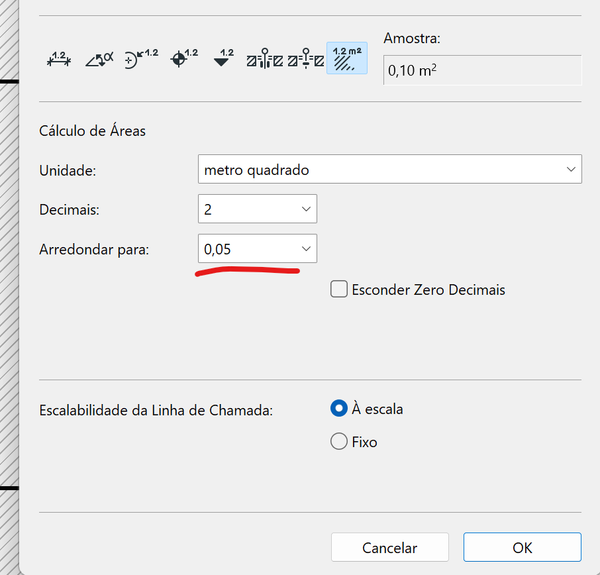The image size is (600, 575).
Task: Click the Cálculo de Áreas heading
Action: [x=93, y=131]
